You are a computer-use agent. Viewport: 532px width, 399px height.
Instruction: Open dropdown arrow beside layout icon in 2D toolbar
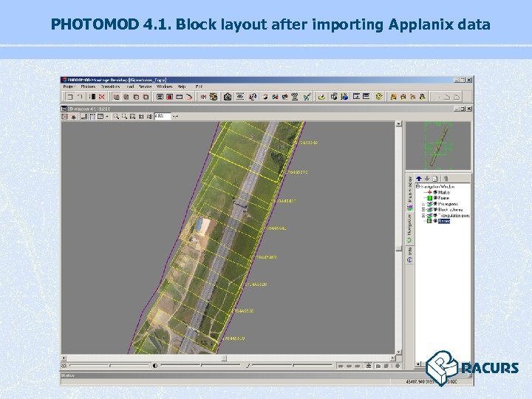click(107, 117)
